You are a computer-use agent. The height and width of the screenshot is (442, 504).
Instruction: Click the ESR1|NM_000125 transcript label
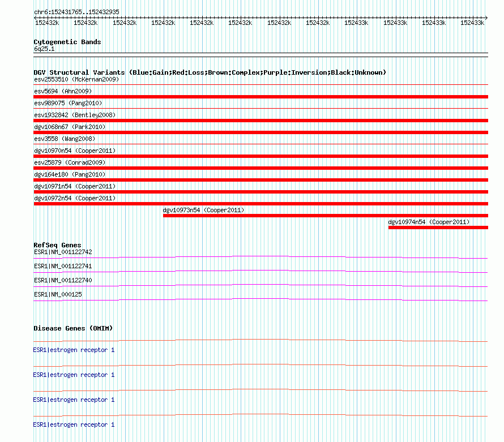[x=58, y=294]
